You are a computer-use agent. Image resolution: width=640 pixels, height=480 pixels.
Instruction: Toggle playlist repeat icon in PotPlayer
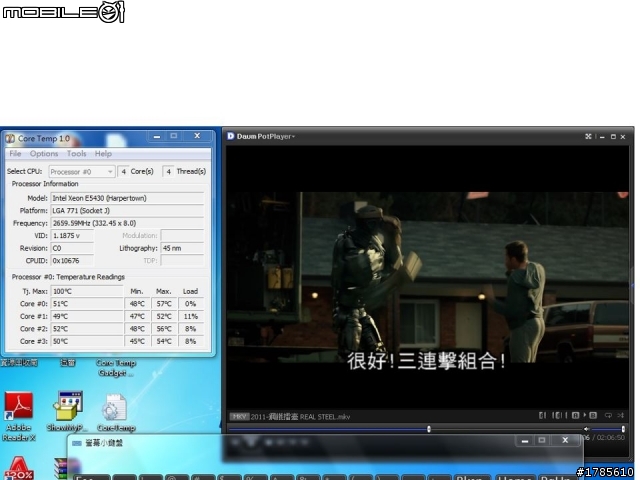pos(608,416)
